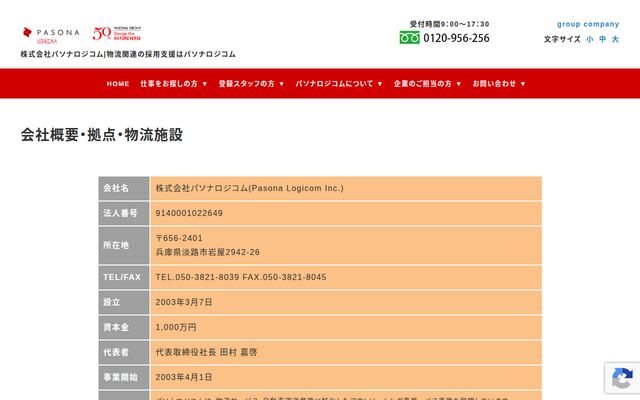
Task: Click the reCAPTCHA badge icon
Action: (622, 378)
